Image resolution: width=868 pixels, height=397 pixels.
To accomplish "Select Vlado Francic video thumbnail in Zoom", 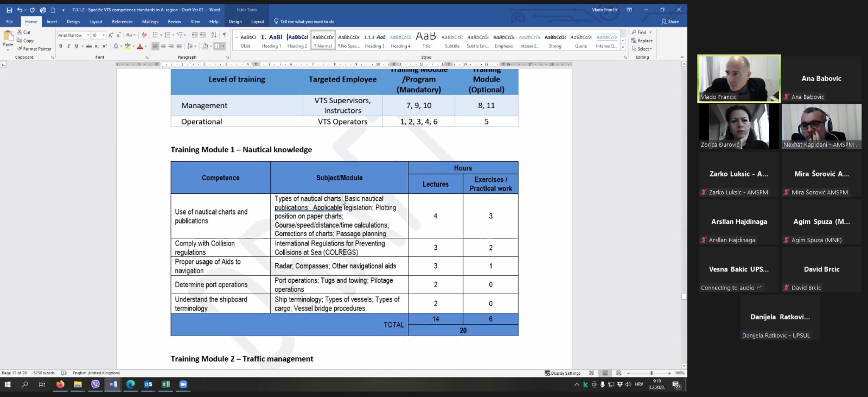I will pyautogui.click(x=739, y=79).
